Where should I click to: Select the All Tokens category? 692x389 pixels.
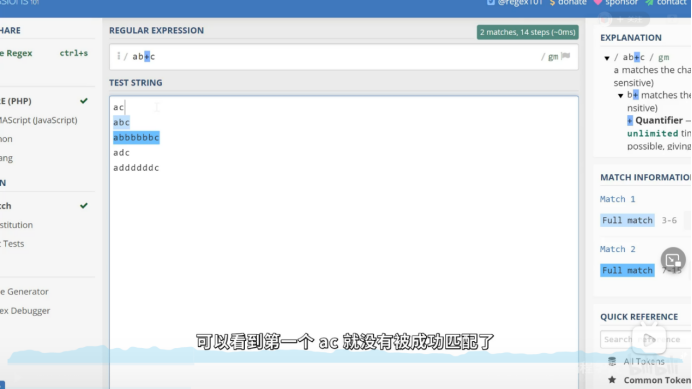tap(644, 361)
